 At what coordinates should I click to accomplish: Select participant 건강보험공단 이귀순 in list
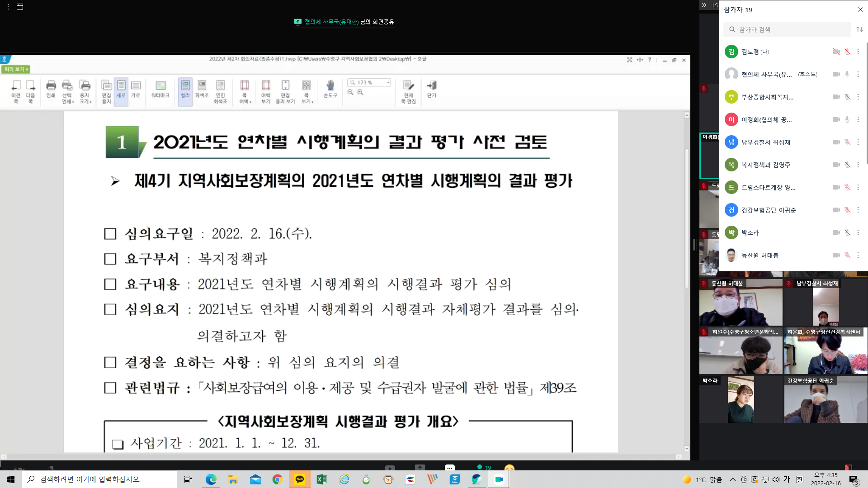click(x=793, y=210)
